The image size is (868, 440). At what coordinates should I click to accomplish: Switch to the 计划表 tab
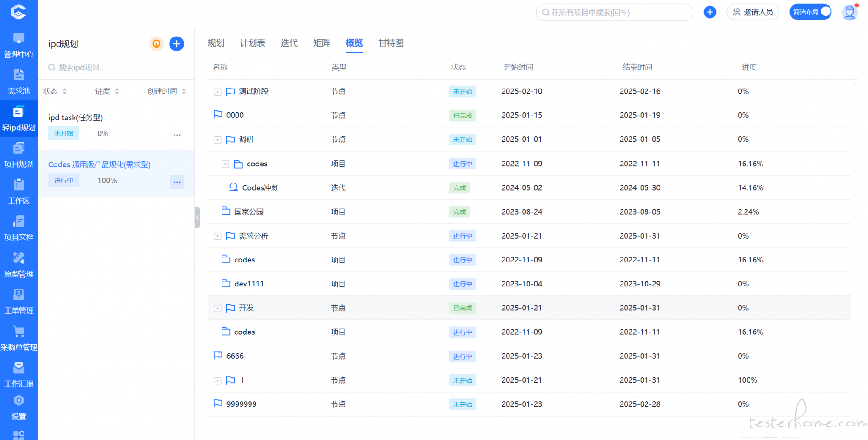252,43
